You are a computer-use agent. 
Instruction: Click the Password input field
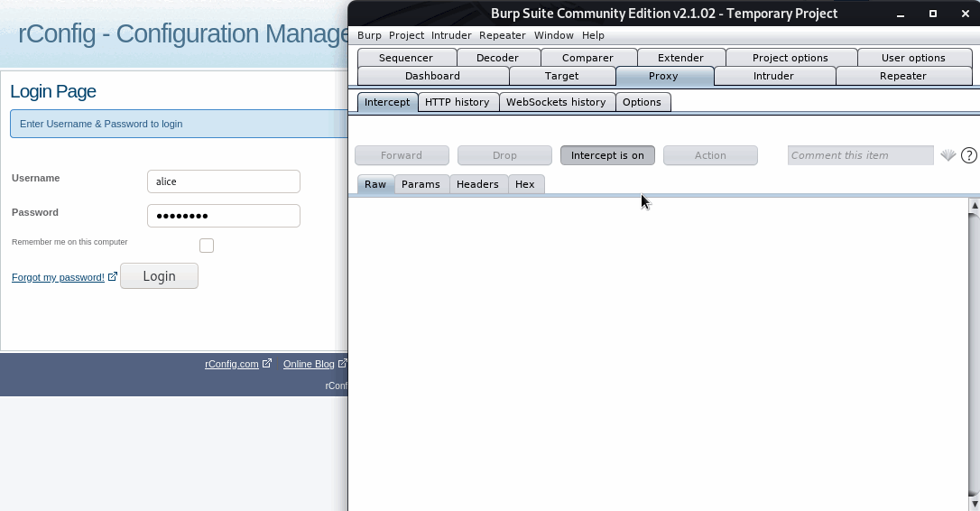pos(224,216)
